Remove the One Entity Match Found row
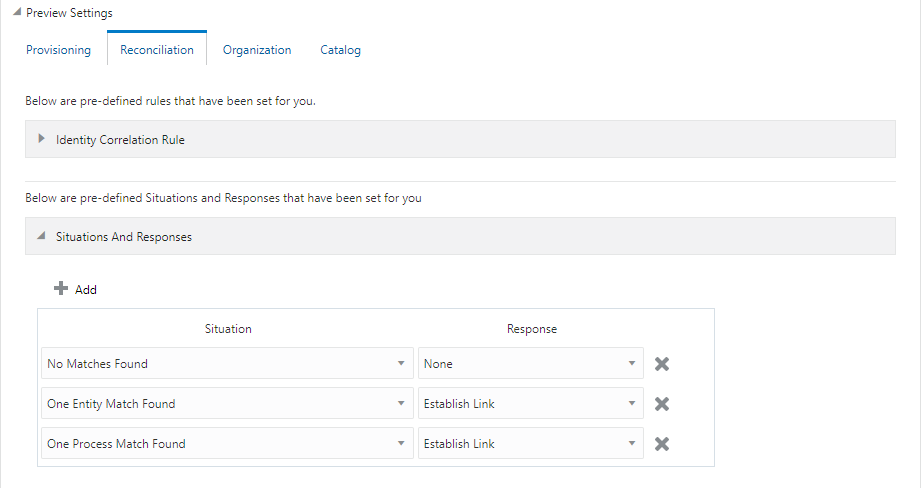 [x=661, y=404]
